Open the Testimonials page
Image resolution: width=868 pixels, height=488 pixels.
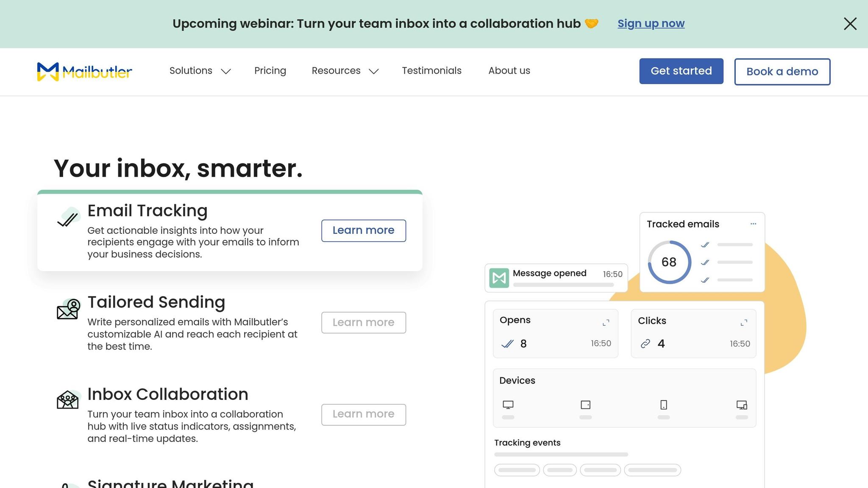point(431,71)
